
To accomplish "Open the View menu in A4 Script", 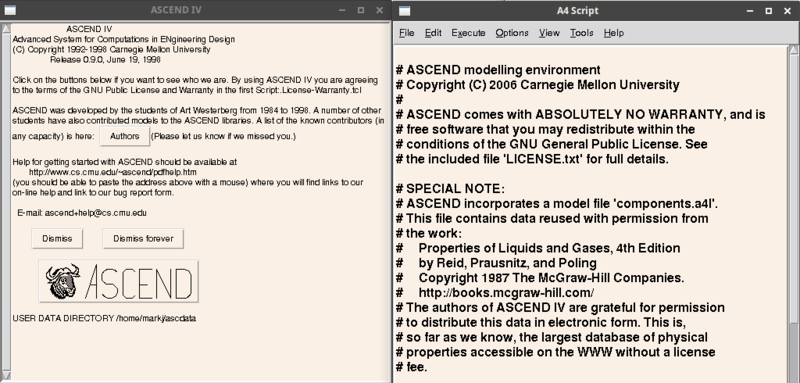I will coord(549,33).
